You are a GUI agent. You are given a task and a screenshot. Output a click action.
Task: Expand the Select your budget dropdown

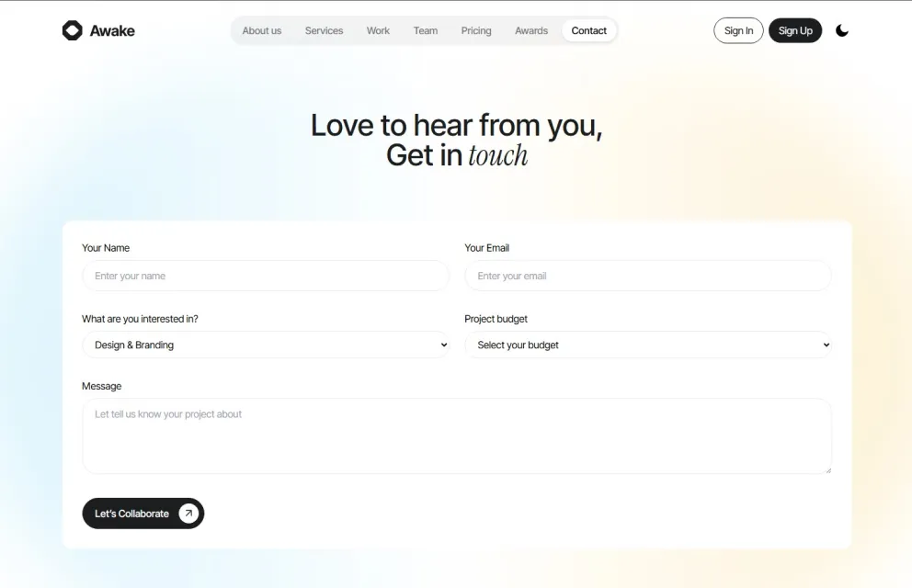[648, 345]
